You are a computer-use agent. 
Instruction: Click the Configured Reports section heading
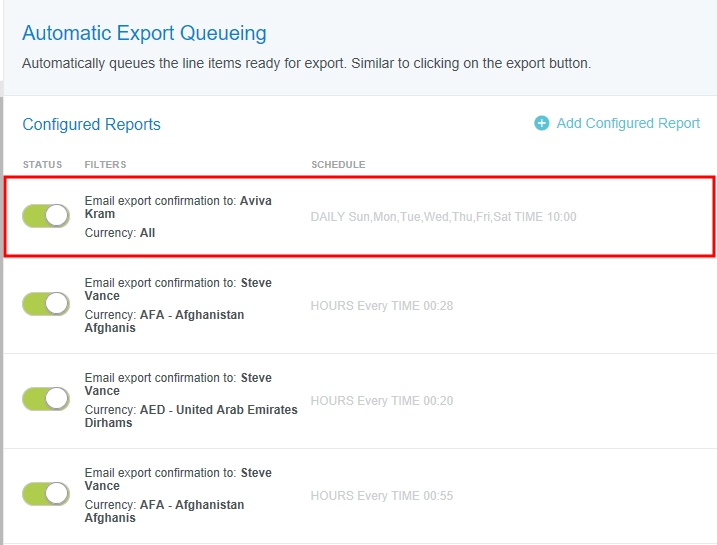pyautogui.click(x=91, y=124)
